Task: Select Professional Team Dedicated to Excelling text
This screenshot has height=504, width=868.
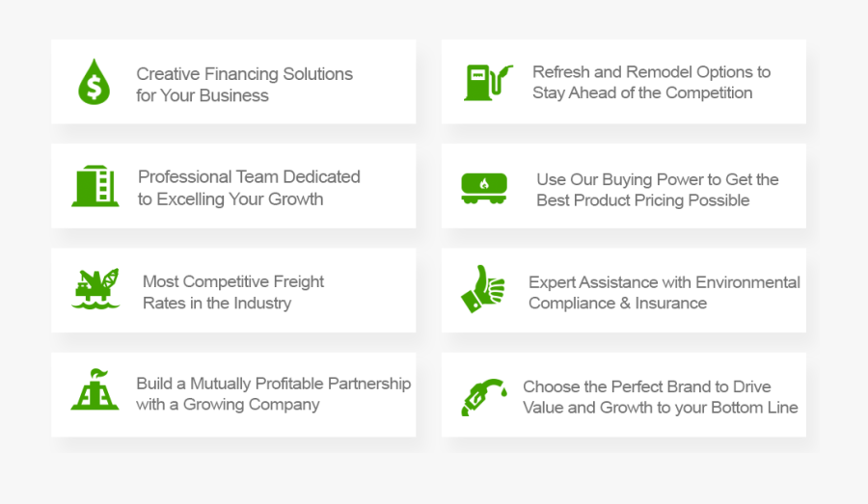Action: coord(249,188)
